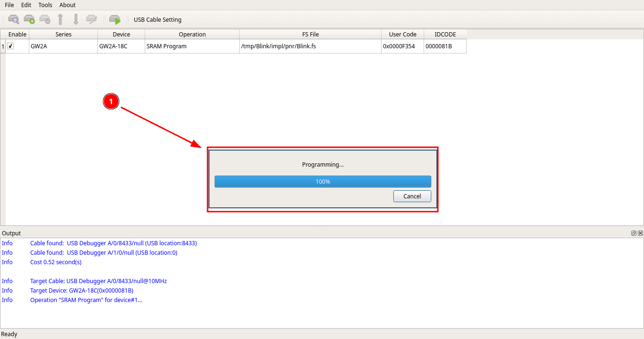This screenshot has width=644, height=339.
Task: Click the Operation column header
Action: point(192,34)
